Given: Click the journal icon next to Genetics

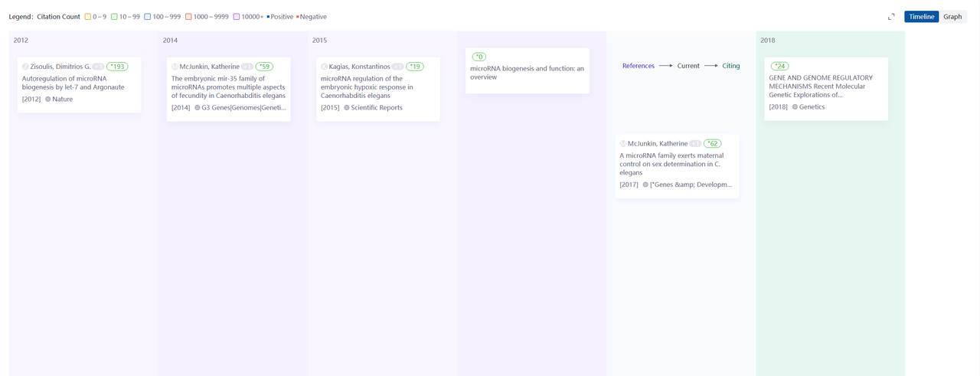Looking at the screenshot, I should 795,107.
